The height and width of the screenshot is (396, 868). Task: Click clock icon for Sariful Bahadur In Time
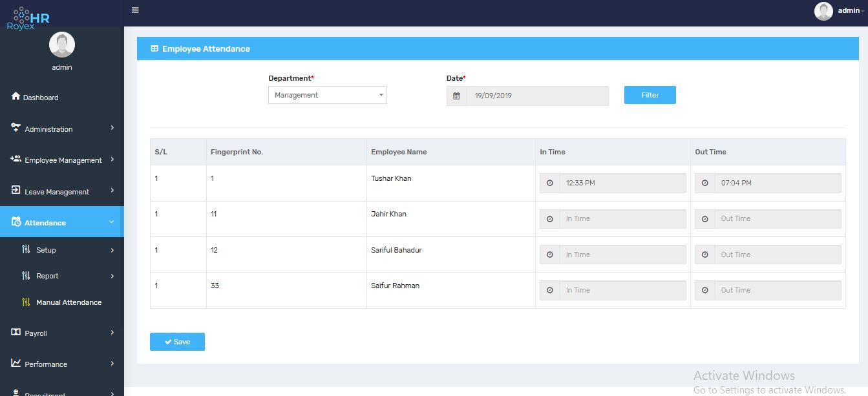pos(550,255)
